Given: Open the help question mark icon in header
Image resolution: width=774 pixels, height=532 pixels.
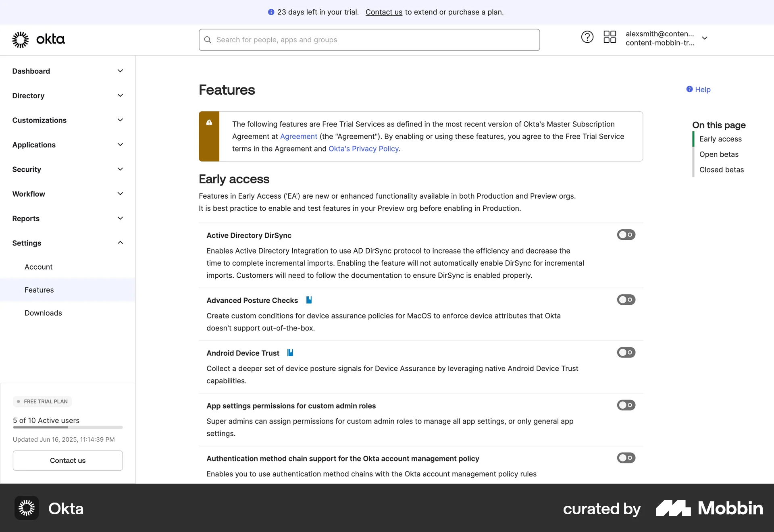Looking at the screenshot, I should pyautogui.click(x=587, y=37).
